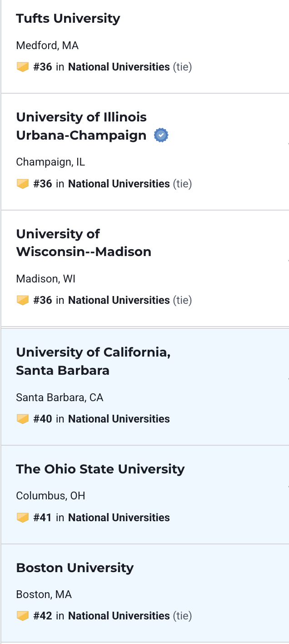Click the verified badge beside Urbana-Champaign
The height and width of the screenshot is (644, 289).
click(161, 135)
